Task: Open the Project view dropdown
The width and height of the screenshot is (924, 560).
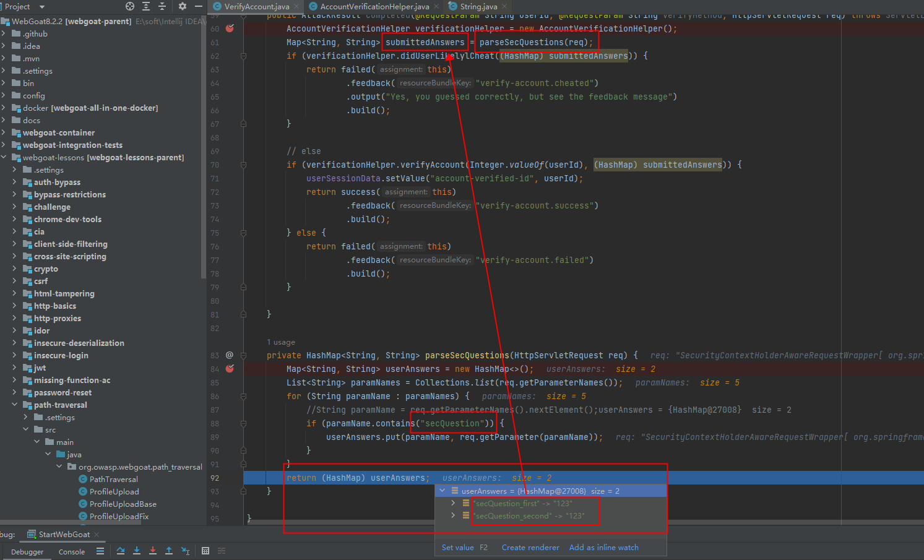Action: click(x=42, y=7)
